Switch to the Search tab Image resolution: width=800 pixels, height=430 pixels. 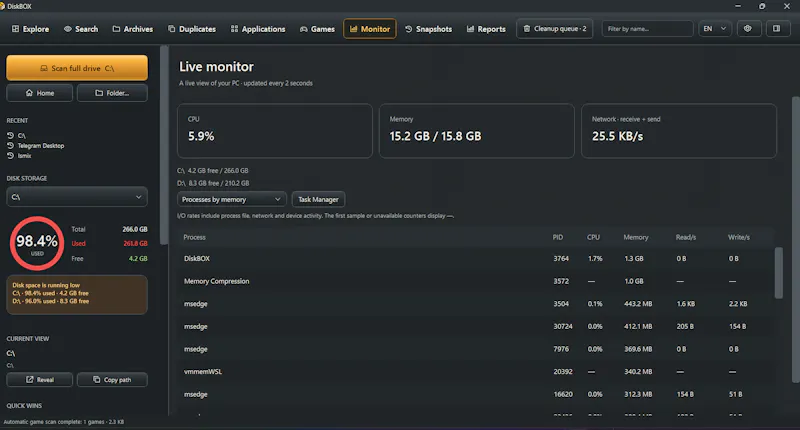[x=81, y=29]
